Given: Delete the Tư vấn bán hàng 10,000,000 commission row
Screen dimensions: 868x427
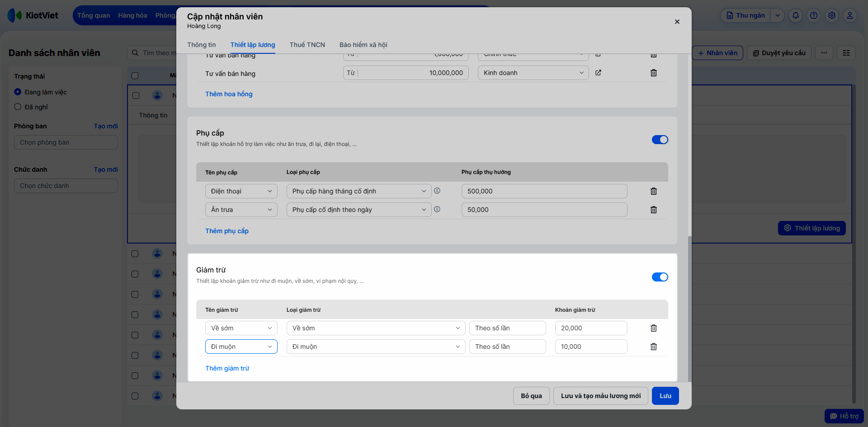Looking at the screenshot, I should click(654, 73).
